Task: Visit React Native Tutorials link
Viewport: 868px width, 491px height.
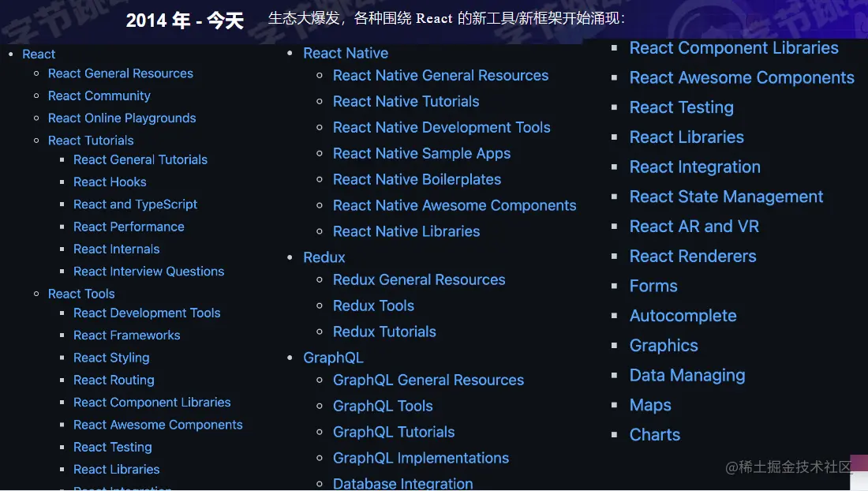Action: [406, 101]
